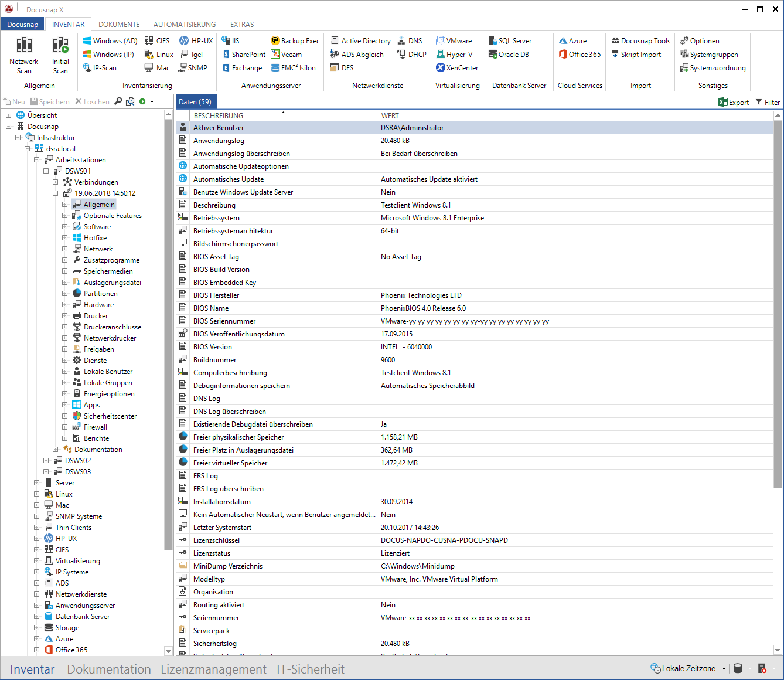Click the data table vertical scrollbar
Image resolution: width=784 pixels, height=680 pixels.
[x=778, y=304]
